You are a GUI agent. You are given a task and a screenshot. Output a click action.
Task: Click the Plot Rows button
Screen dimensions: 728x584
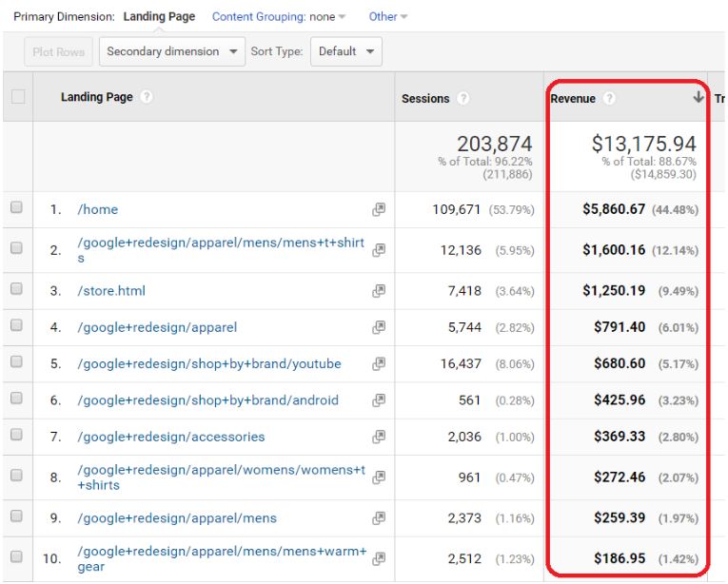pyautogui.click(x=58, y=51)
